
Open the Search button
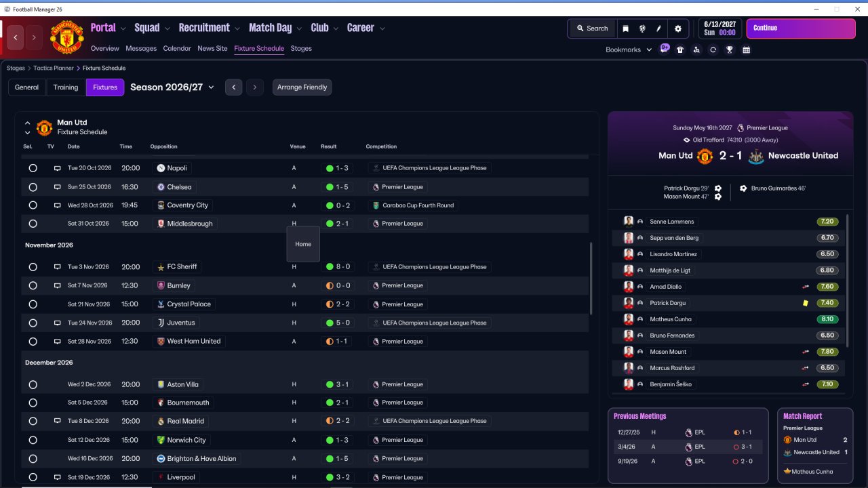pyautogui.click(x=592, y=28)
